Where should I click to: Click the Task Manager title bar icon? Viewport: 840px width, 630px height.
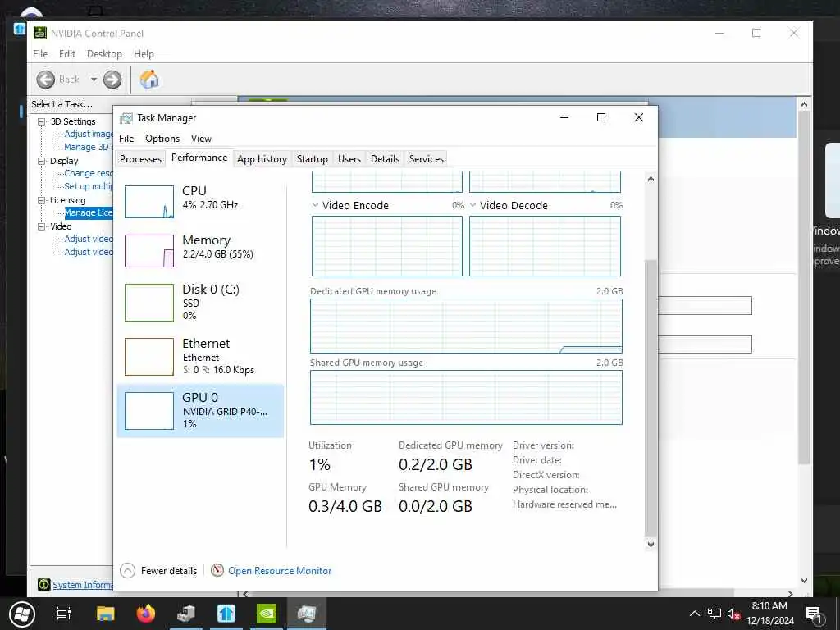(126, 118)
